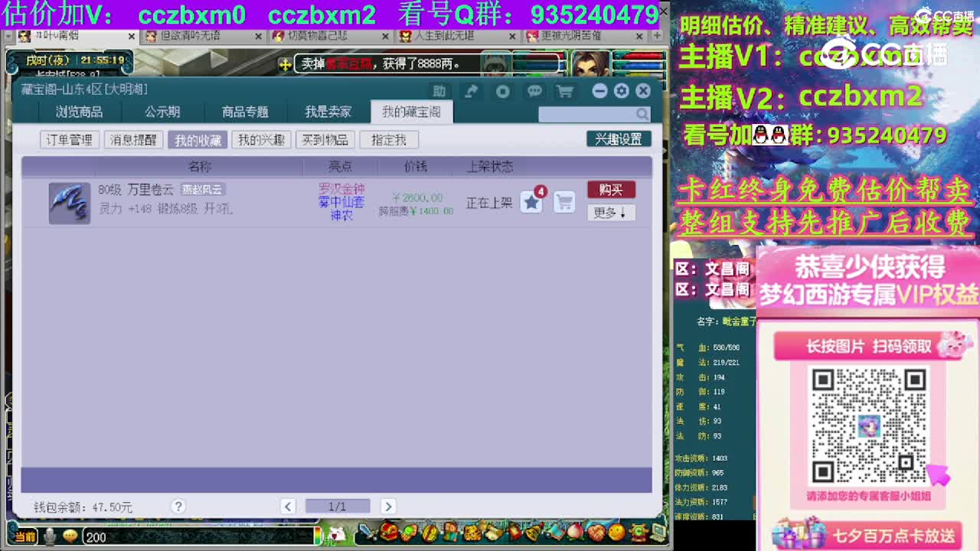Click the white pet icon beside chat bar
980x551 pixels.
[x=337, y=533]
